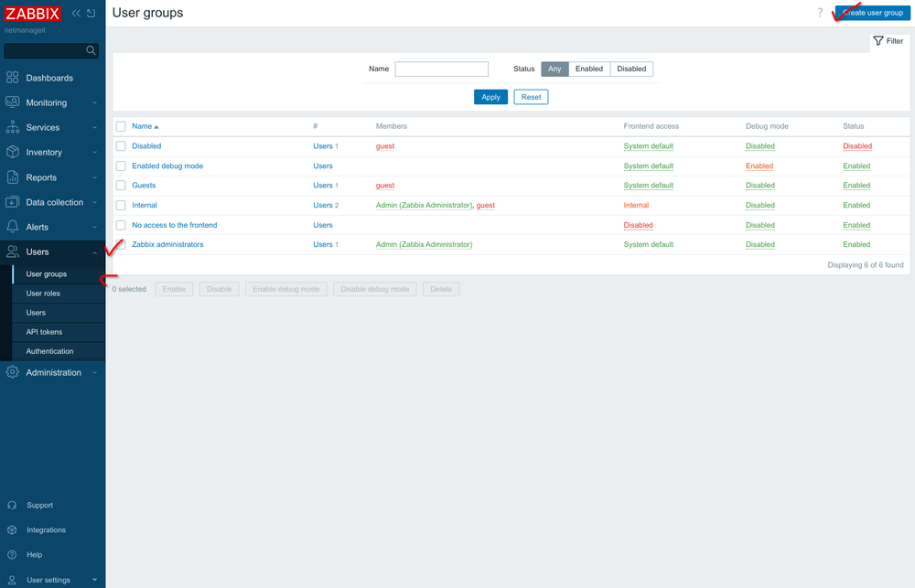Check the box beside Internal group
915x588 pixels.
pos(121,206)
